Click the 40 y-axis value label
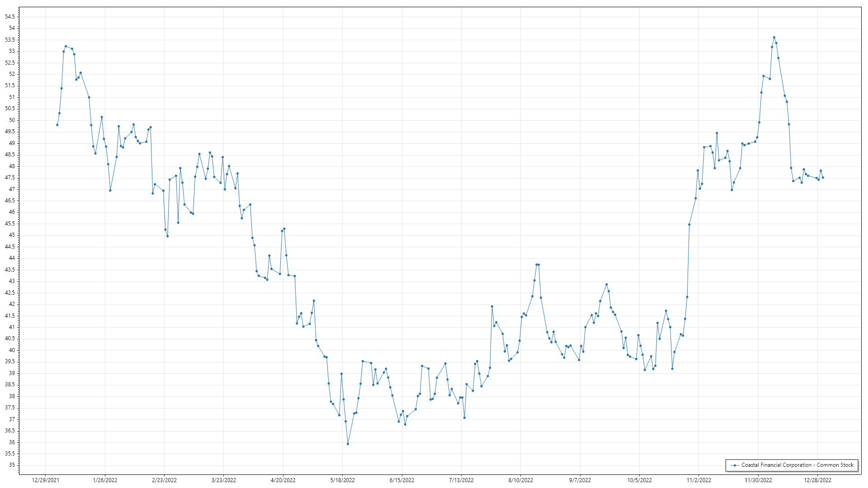The width and height of the screenshot is (868, 488). [12, 350]
